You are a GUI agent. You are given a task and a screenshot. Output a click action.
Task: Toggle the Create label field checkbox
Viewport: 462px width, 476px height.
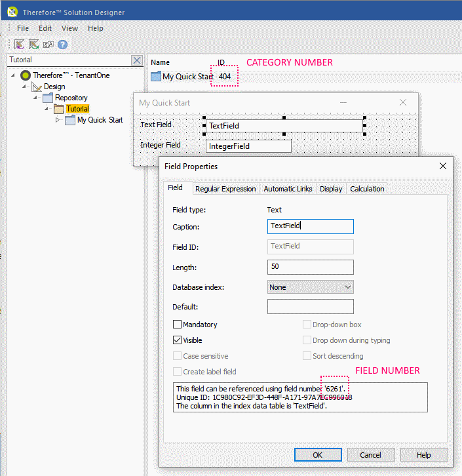tap(177, 372)
